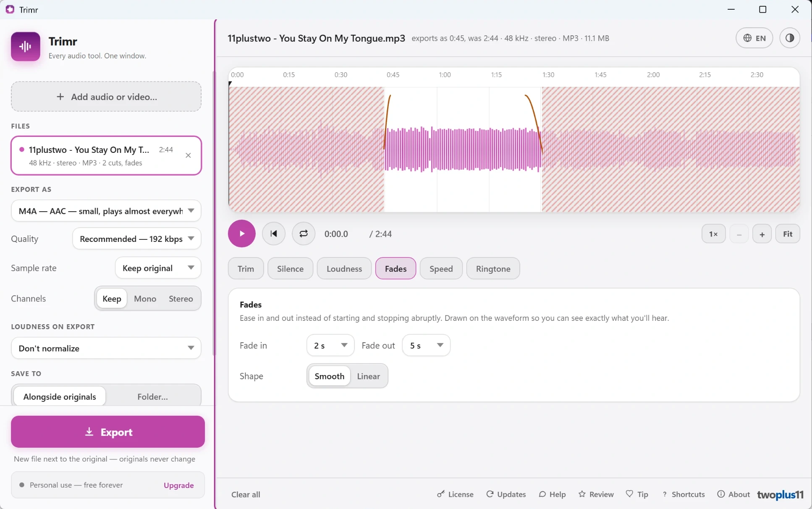The width and height of the screenshot is (812, 509).
Task: Switch to the Loudness tab
Action: (x=344, y=268)
